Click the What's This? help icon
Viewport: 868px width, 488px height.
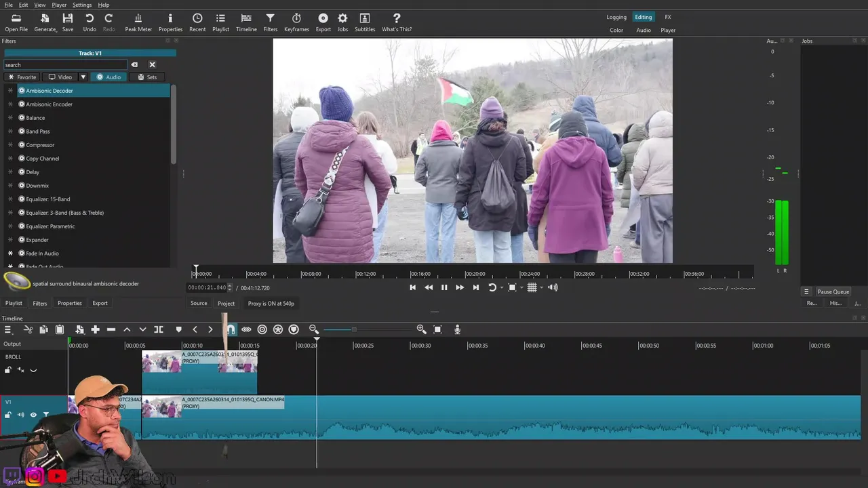point(397,22)
